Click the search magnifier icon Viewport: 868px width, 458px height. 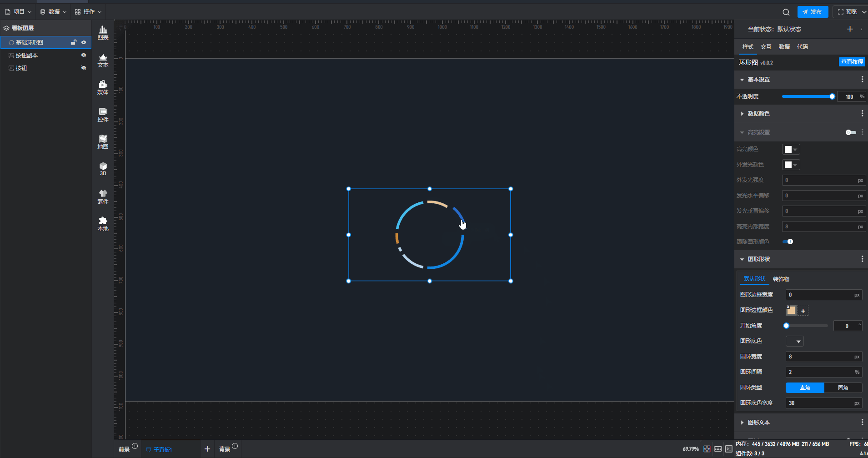pos(786,12)
